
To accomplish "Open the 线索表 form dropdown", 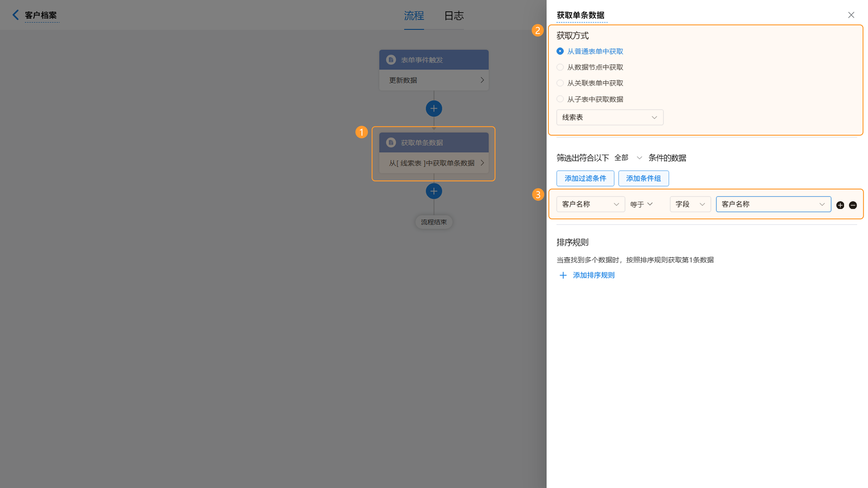I will coord(610,117).
